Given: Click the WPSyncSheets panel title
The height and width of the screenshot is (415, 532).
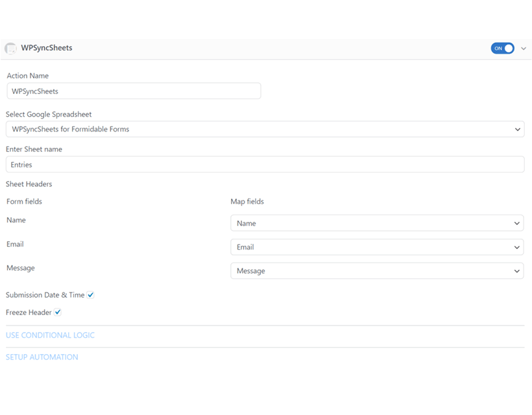Looking at the screenshot, I should click(47, 48).
